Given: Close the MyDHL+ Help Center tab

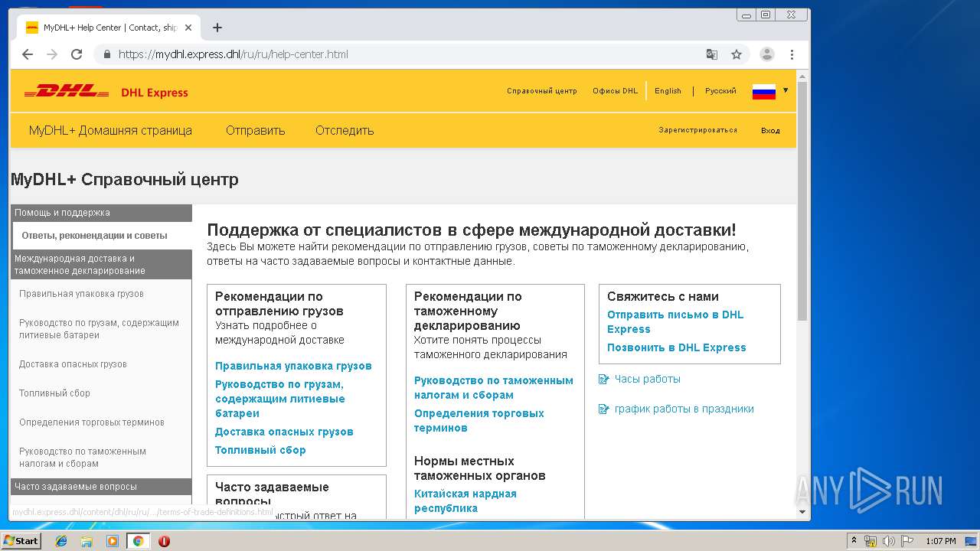Looking at the screenshot, I should 188,28.
